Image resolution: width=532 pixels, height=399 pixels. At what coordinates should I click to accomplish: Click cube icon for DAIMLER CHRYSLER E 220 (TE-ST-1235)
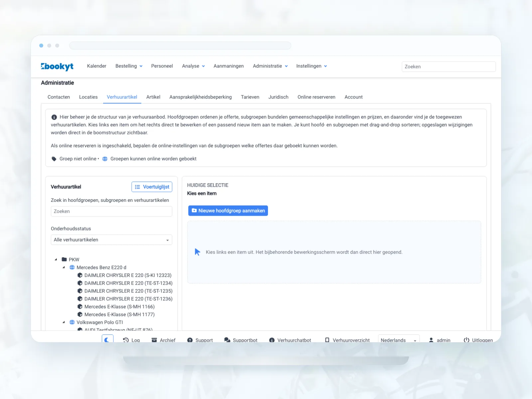[80, 291]
